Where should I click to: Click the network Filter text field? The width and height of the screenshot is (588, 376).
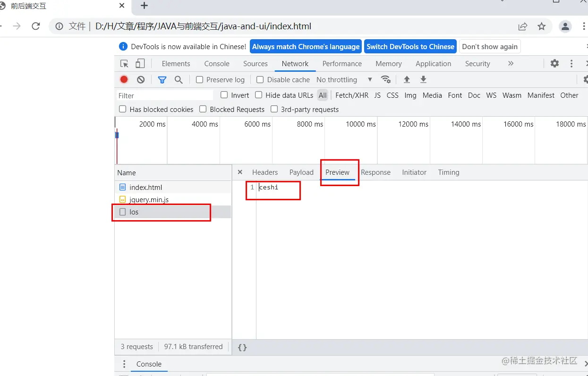pos(164,95)
